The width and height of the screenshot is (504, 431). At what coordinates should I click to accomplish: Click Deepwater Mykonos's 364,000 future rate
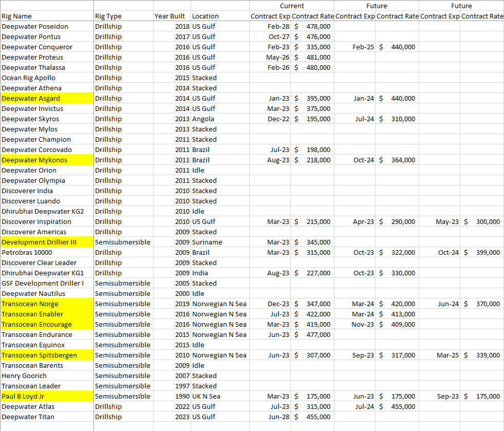pyautogui.click(x=397, y=160)
